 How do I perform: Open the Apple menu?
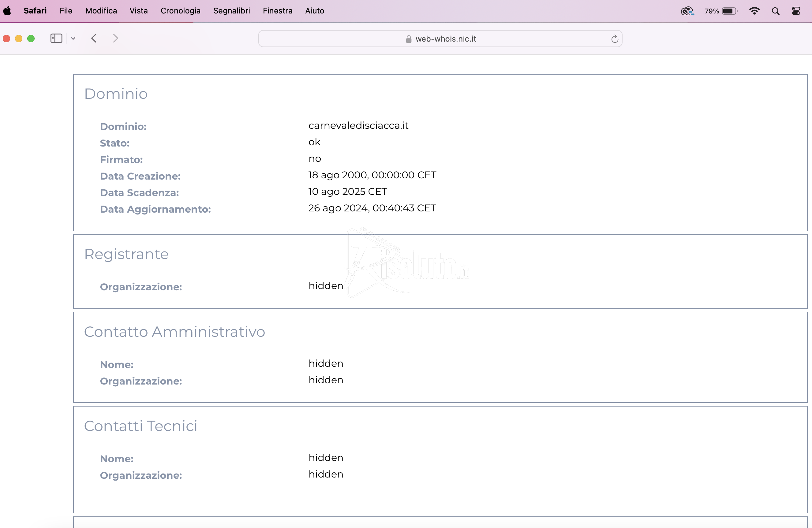pyautogui.click(x=7, y=11)
